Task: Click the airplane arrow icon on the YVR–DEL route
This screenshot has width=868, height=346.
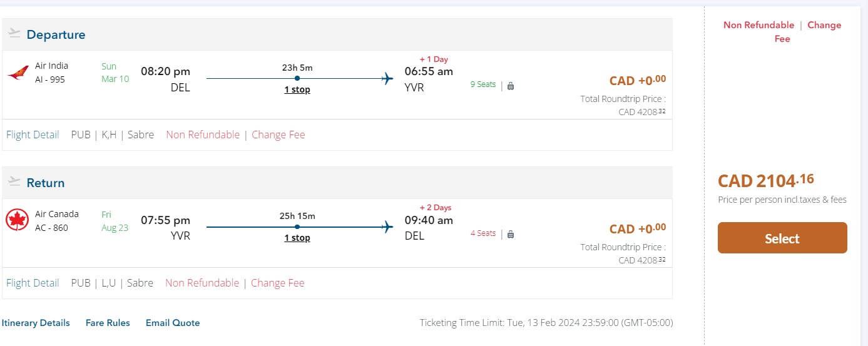Action: point(387,226)
